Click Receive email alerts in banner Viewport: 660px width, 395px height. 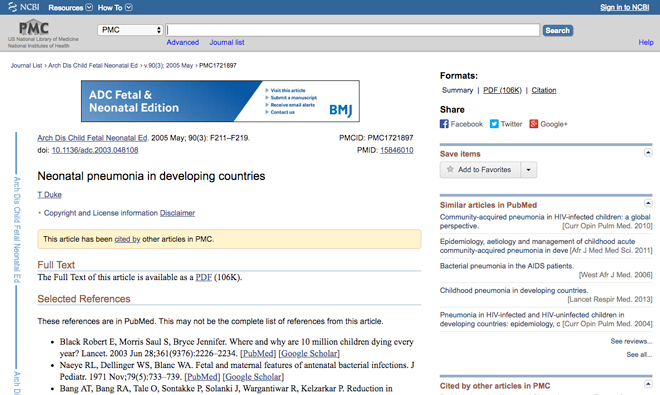pyautogui.click(x=293, y=105)
